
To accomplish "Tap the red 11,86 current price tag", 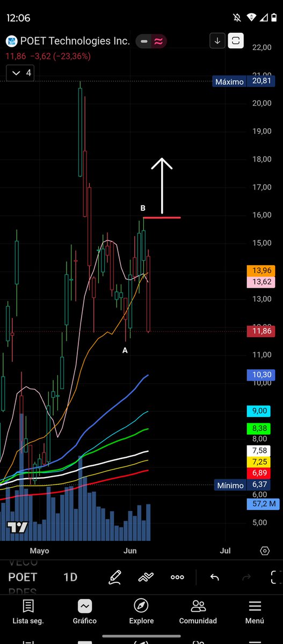I will (x=260, y=332).
